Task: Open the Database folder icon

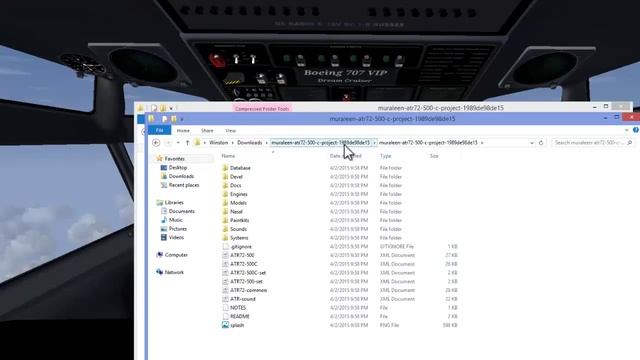Action: tap(225, 168)
